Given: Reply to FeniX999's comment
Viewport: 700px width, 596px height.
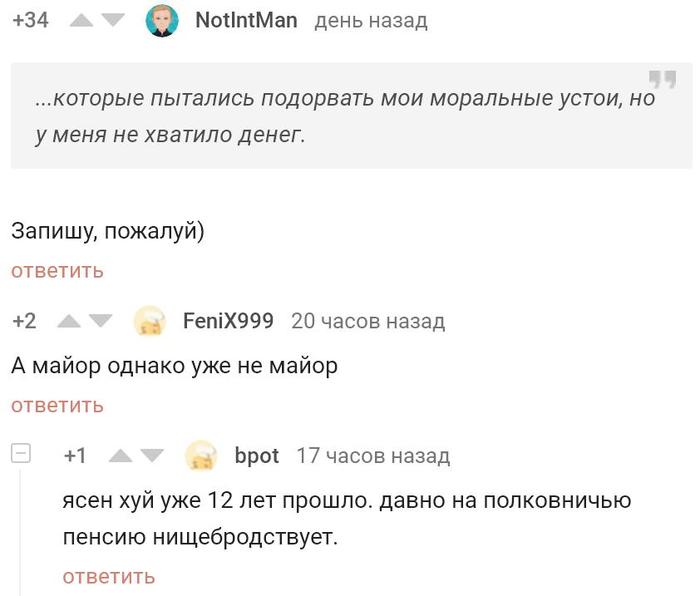Looking at the screenshot, I should pyautogui.click(x=57, y=405).
